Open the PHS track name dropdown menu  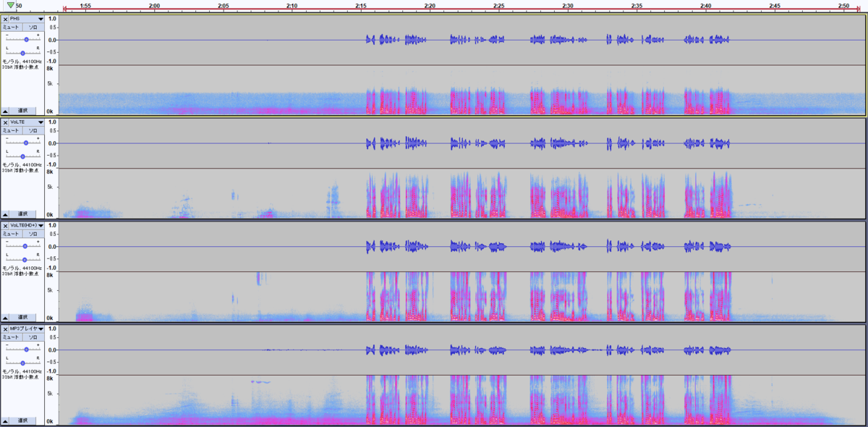click(x=27, y=19)
